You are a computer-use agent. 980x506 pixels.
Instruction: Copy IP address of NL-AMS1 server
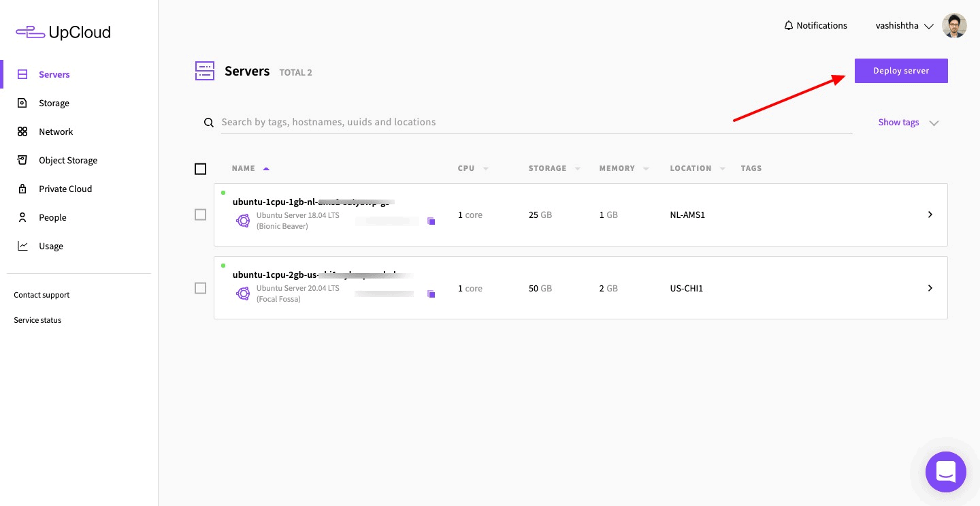[431, 221]
